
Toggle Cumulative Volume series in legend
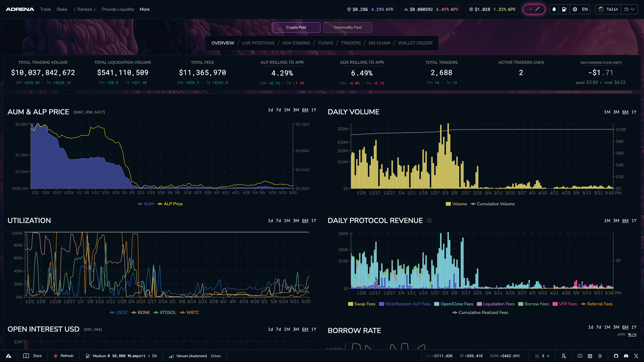pyautogui.click(x=492, y=204)
